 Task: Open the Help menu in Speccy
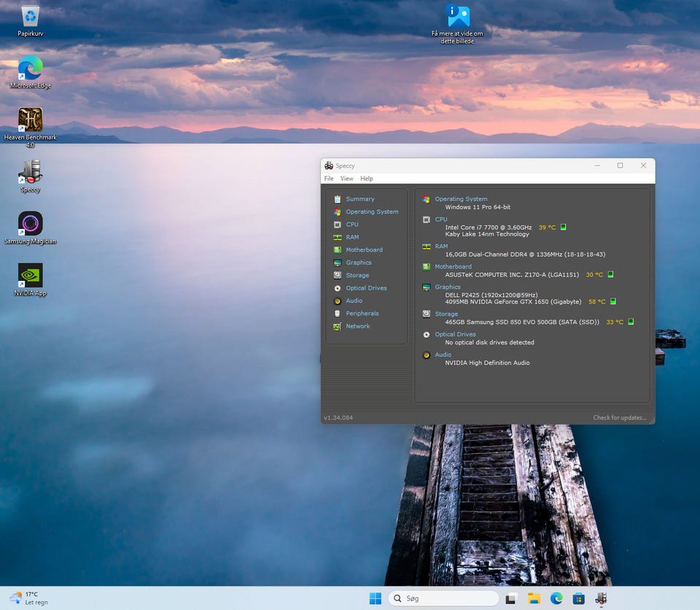tap(367, 178)
